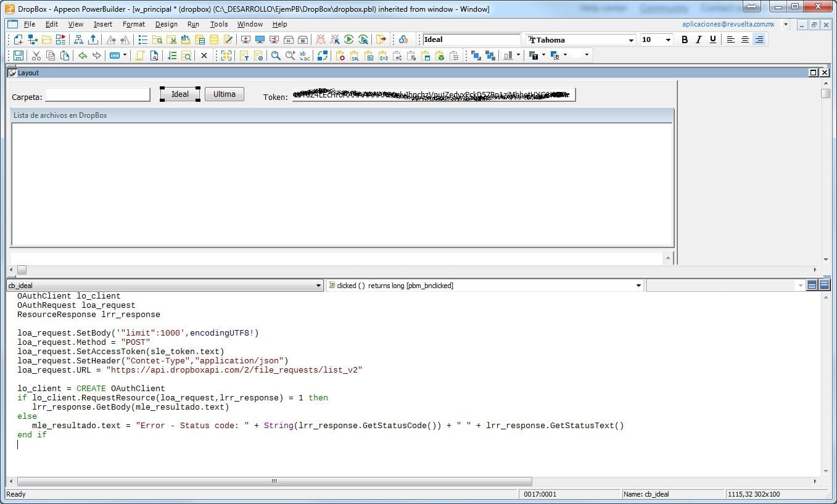837x504 pixels.
Task: Click the Exit door icon
Action: 381,39
